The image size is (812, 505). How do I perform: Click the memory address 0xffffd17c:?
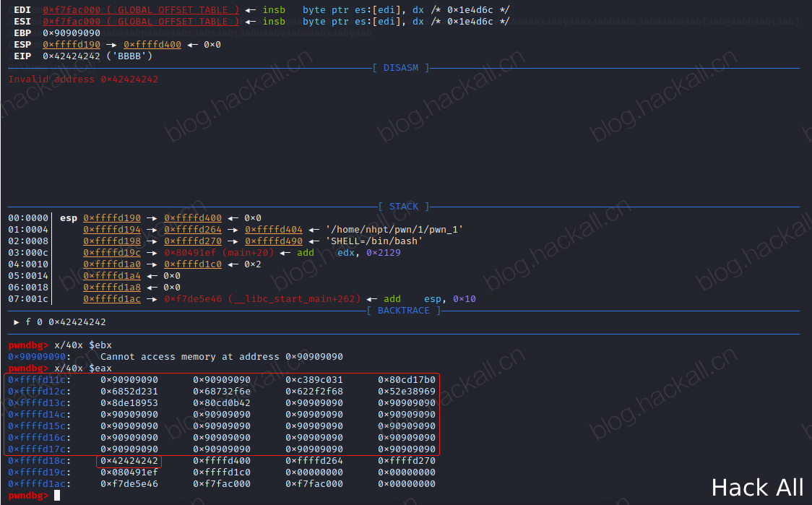39,449
